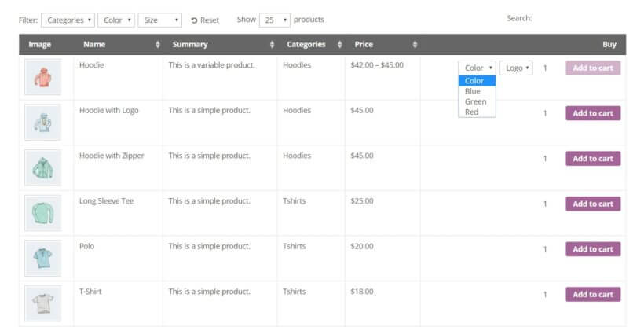Click Hoodies category in Hoodie with Zipper row
The image size is (644, 327).
(297, 156)
